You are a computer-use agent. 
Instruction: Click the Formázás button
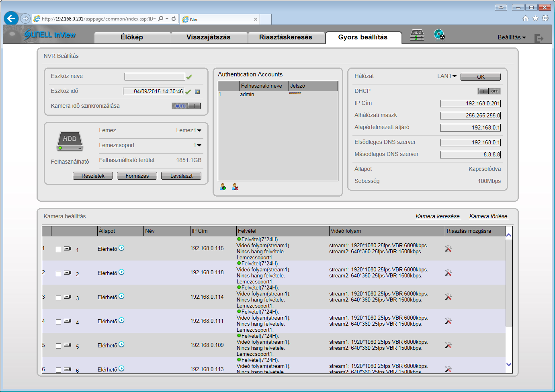[137, 176]
